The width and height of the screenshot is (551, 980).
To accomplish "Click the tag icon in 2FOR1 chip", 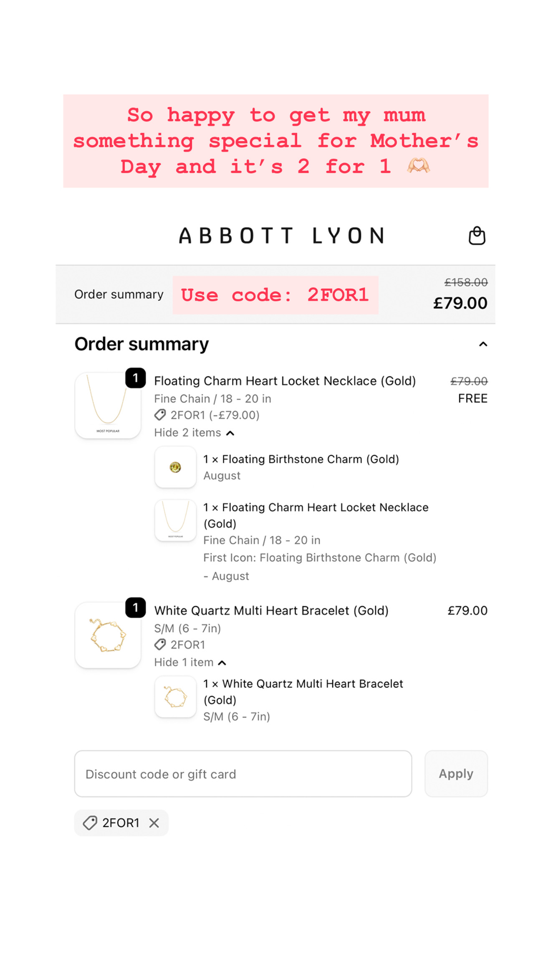I will tap(90, 823).
